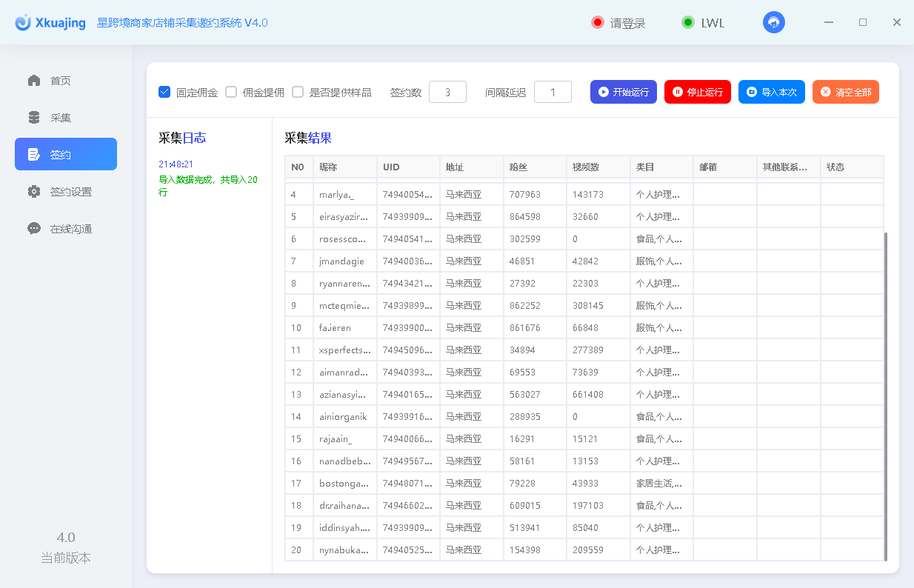
Task: Click follower count 707963
Action: [x=525, y=195]
